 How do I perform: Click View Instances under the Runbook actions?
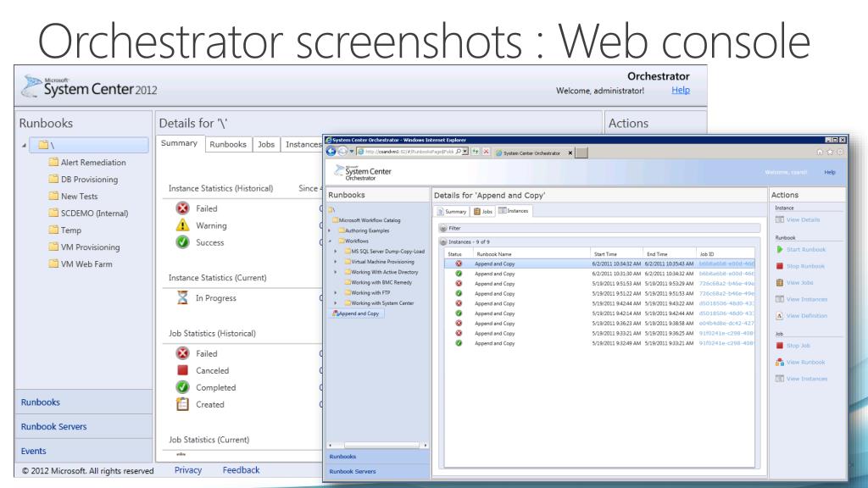coord(801,299)
